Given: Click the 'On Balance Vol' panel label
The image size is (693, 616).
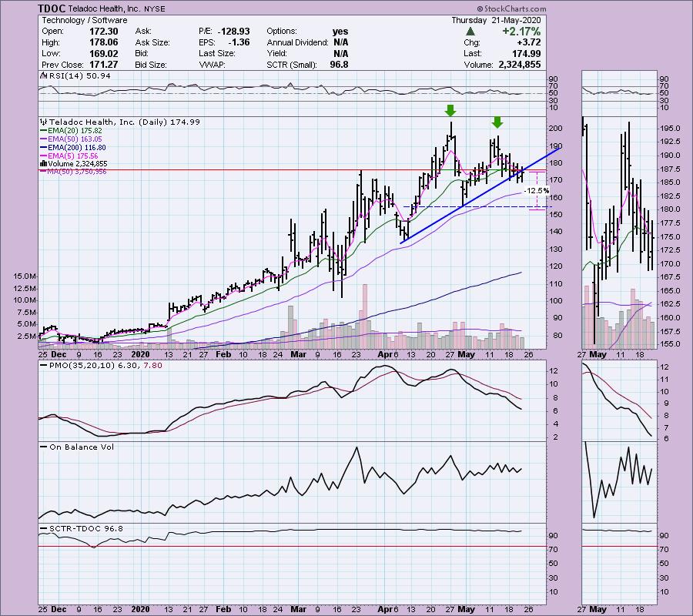Looking at the screenshot, I should click(82, 447).
